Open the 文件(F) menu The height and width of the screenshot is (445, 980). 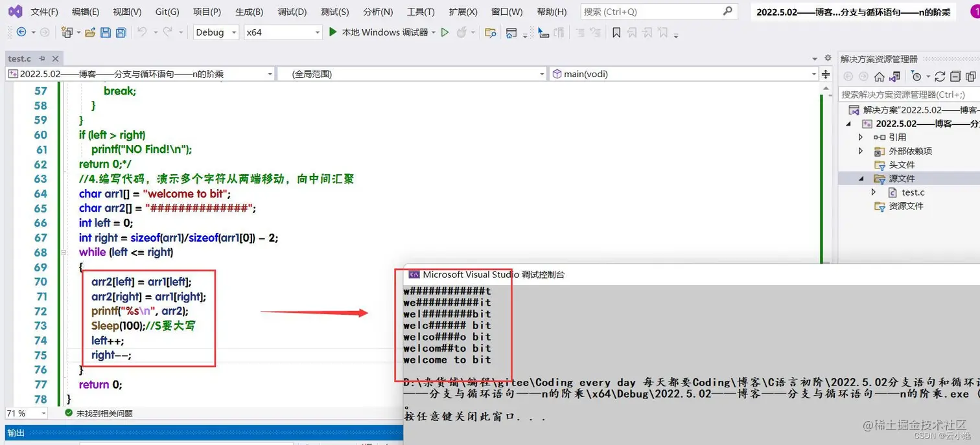tap(45, 12)
